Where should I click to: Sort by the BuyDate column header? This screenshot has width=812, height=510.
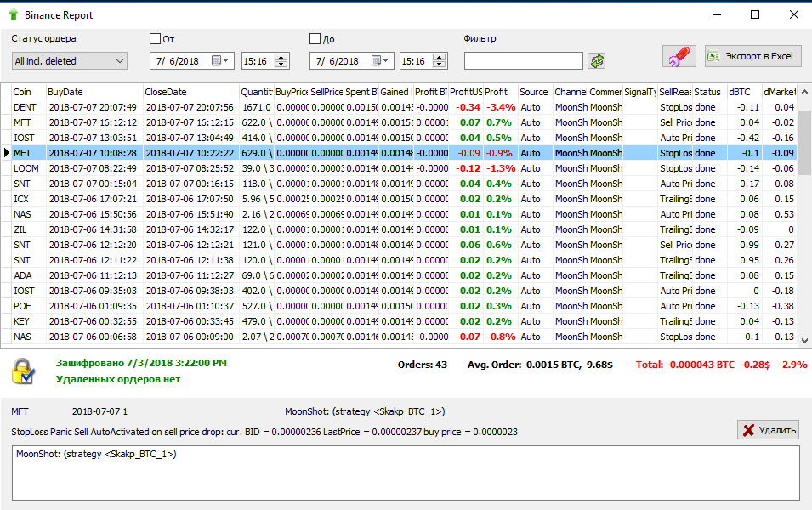tap(94, 92)
